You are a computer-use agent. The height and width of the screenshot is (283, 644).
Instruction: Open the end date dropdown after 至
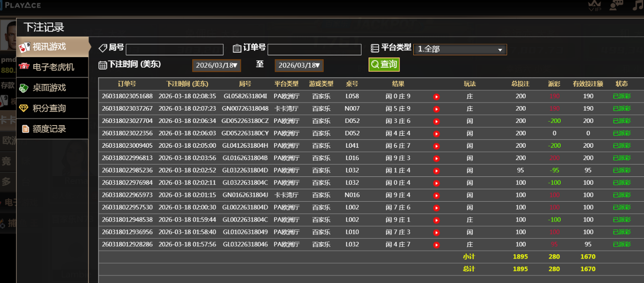point(299,65)
